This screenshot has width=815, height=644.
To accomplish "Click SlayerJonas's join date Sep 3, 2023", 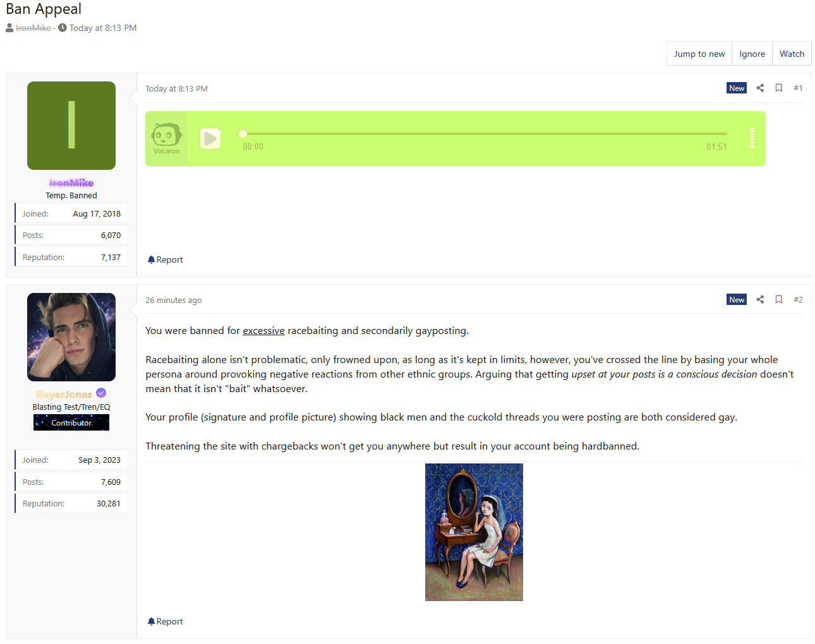I will [99, 460].
